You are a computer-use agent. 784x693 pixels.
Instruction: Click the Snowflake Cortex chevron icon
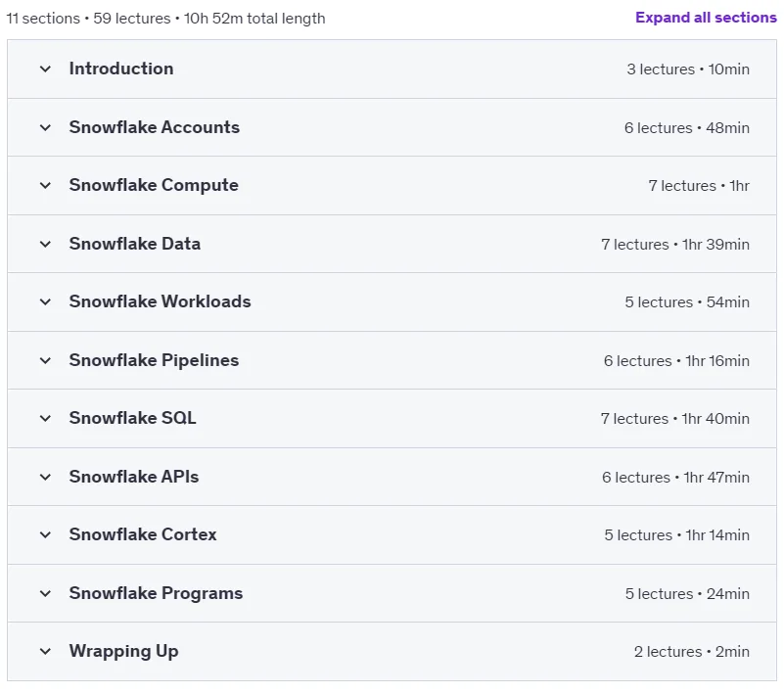(x=45, y=535)
